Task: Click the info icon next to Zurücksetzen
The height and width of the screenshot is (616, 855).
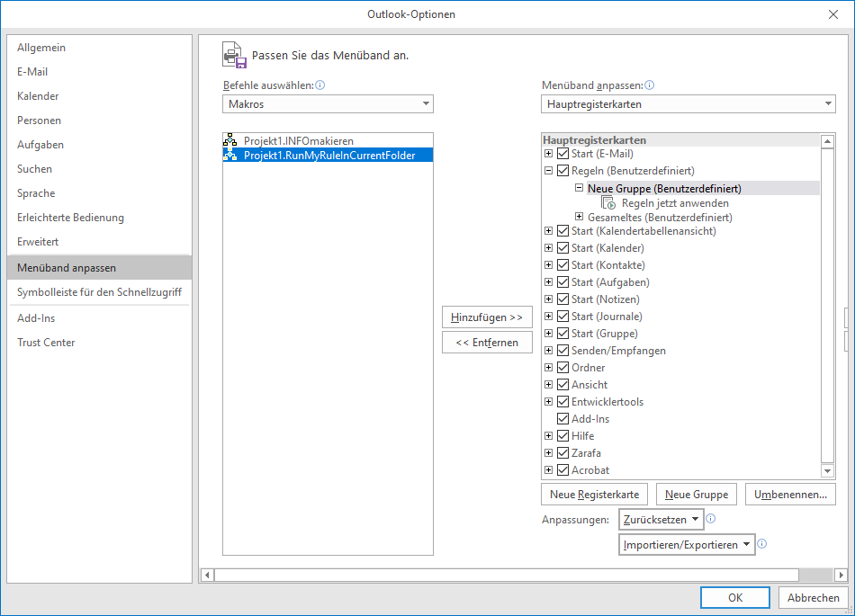Action: click(x=710, y=519)
